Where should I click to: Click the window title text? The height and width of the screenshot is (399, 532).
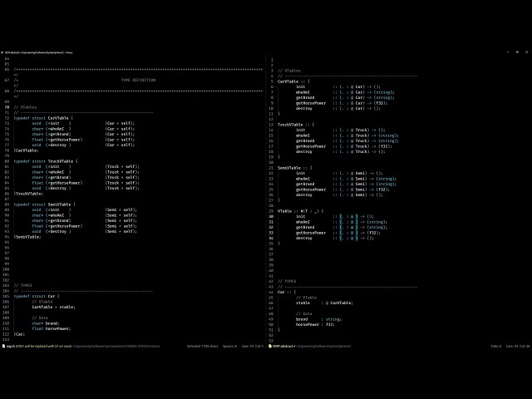pyautogui.click(x=39, y=52)
